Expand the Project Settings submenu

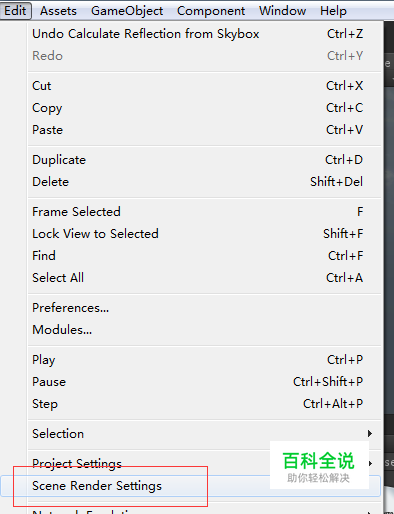pos(205,464)
